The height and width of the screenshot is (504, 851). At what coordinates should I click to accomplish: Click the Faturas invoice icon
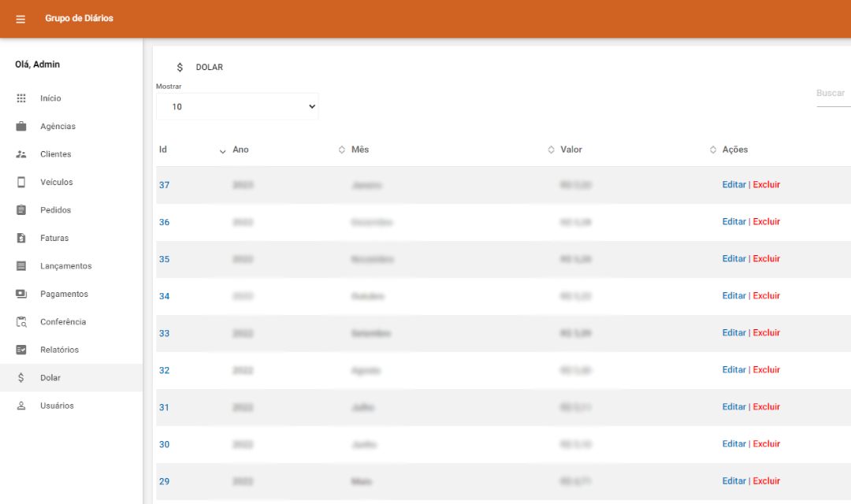[21, 238]
